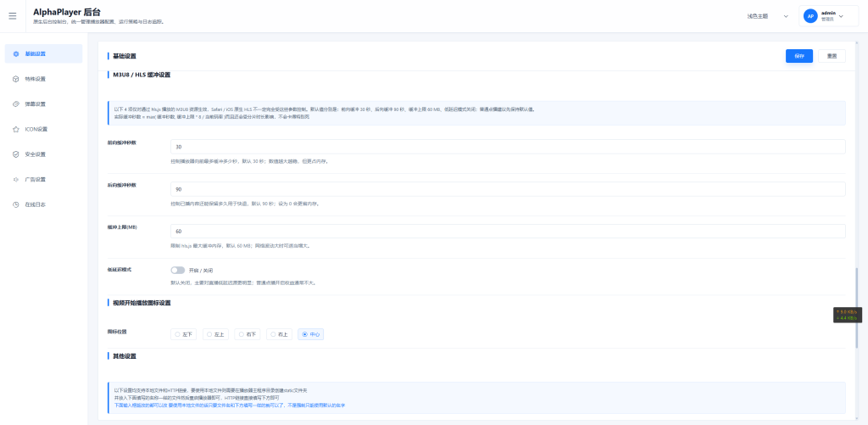Click the speaker icon for 广告设置
This screenshot has width=868, height=425.
tap(16, 180)
